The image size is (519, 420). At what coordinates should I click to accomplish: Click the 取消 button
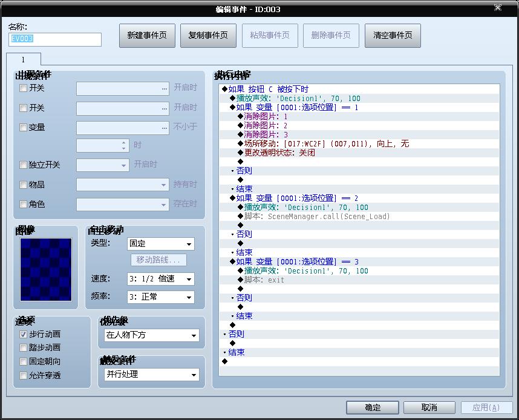429,407
